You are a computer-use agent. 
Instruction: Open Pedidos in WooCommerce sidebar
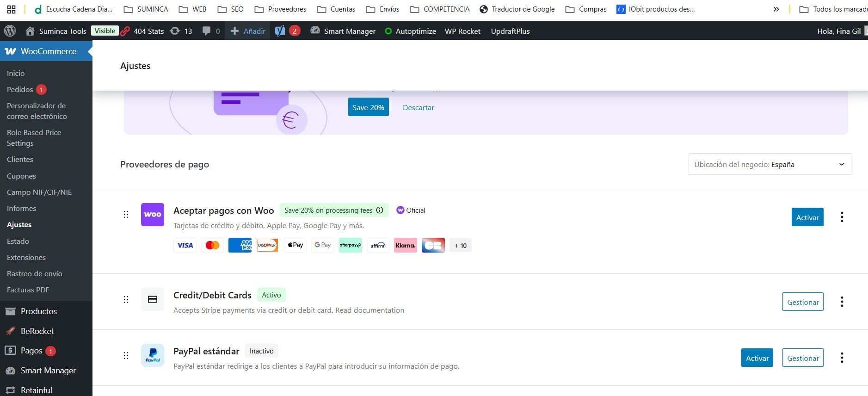point(20,89)
